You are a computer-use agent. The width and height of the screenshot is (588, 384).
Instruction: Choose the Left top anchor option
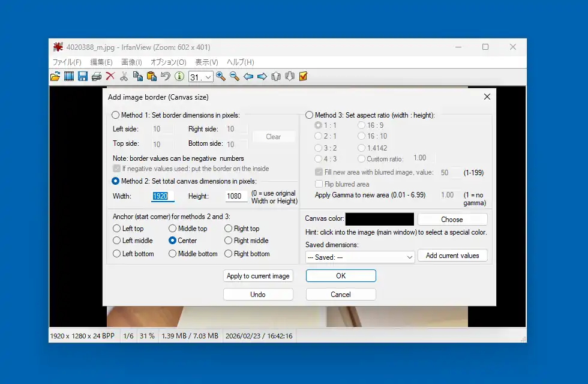point(116,229)
